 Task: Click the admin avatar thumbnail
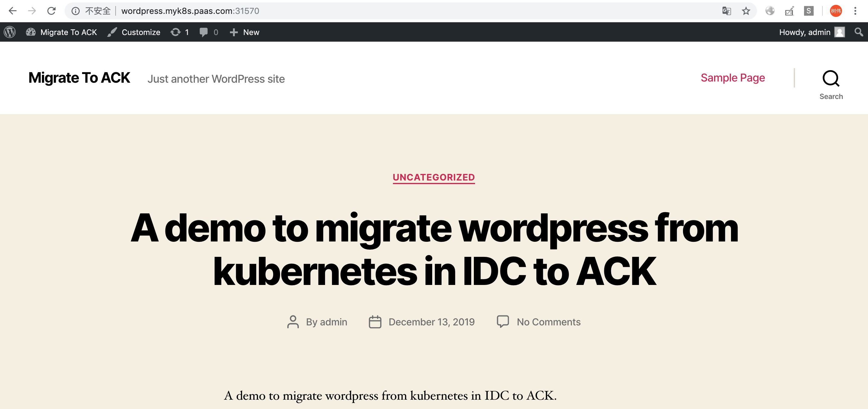[839, 32]
